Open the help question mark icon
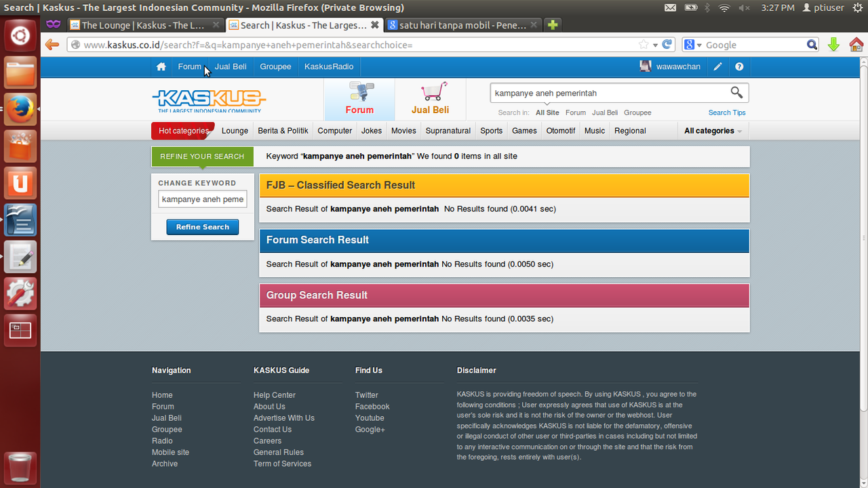Screen dimensions: 868x488 pyautogui.click(x=739, y=66)
